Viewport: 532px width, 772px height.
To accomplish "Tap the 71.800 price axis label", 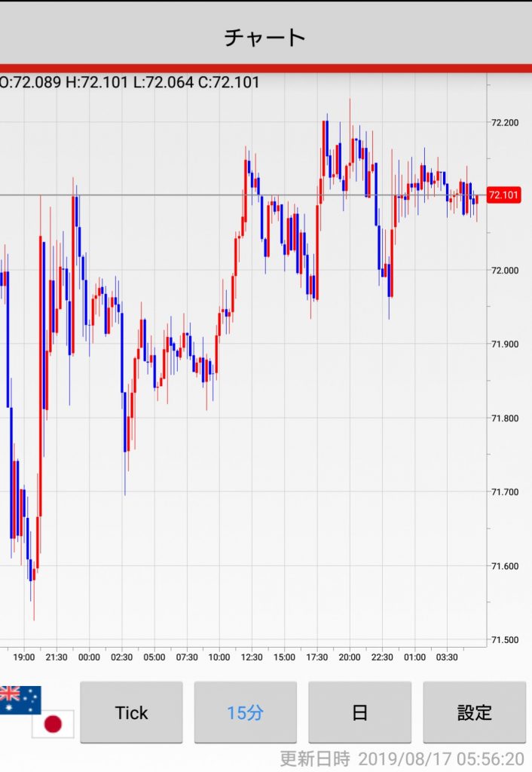I will pos(504,418).
